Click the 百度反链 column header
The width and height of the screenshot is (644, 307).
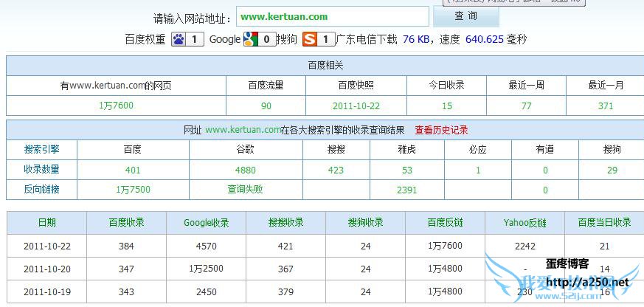click(x=446, y=222)
